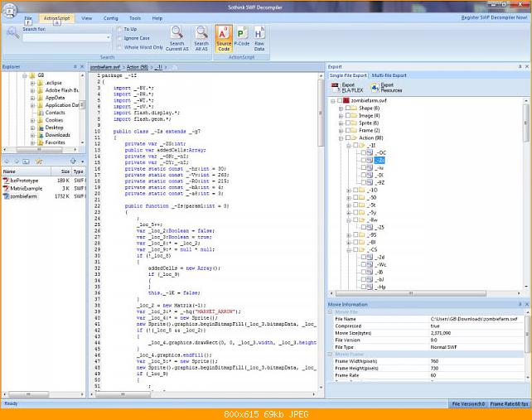
Task: Switch to P-Code view
Action: [x=242, y=36]
